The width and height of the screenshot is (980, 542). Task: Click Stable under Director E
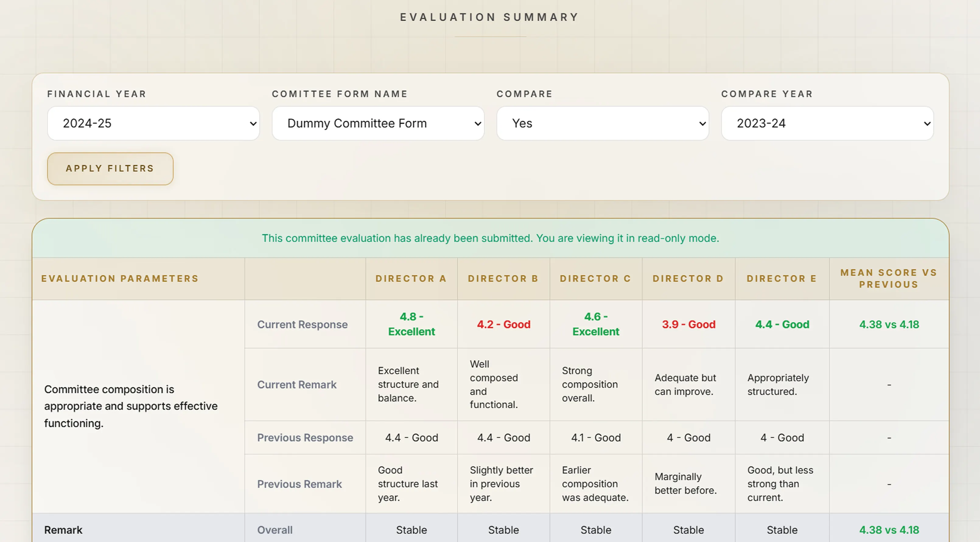tap(782, 530)
